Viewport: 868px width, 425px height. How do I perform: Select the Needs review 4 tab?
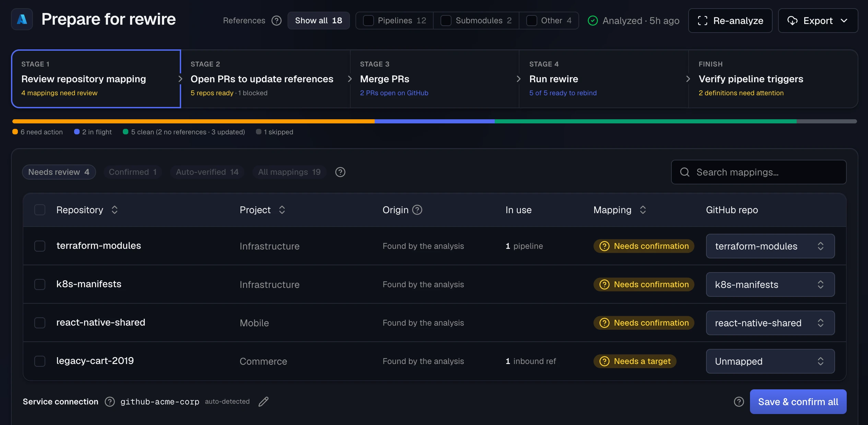coord(59,172)
